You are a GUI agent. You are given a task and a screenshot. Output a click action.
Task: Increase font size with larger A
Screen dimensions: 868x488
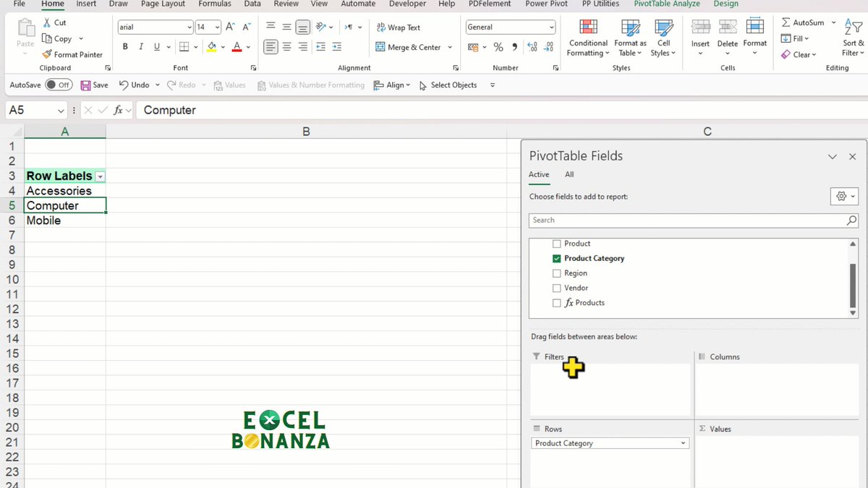click(230, 27)
